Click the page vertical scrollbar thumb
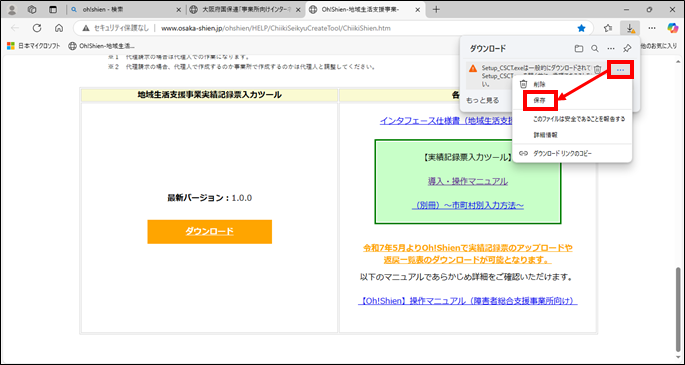Viewport: 685px width, 365px height. [x=679, y=309]
